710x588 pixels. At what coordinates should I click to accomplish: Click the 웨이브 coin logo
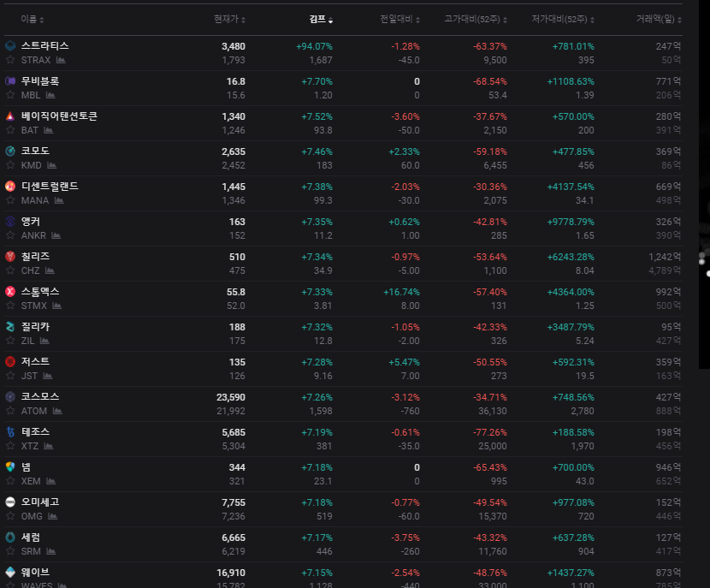click(x=10, y=572)
